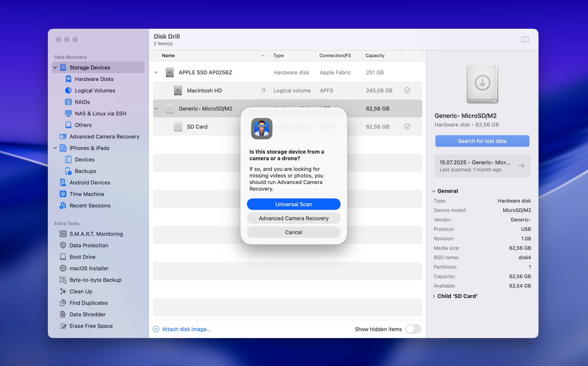Click the arrow on the last scanned session card
Image resolution: width=588 pixels, height=366 pixels.
click(x=521, y=166)
